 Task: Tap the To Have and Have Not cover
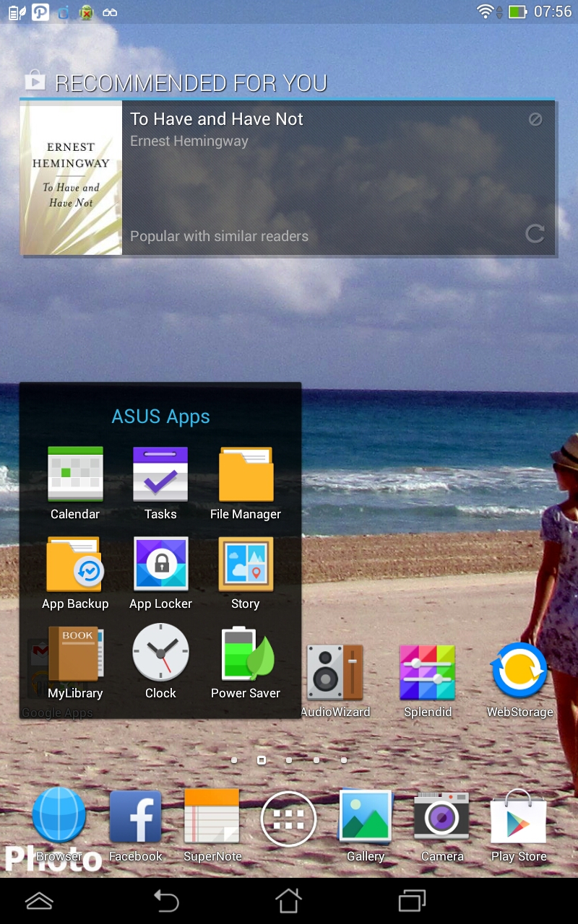pyautogui.click(x=72, y=178)
